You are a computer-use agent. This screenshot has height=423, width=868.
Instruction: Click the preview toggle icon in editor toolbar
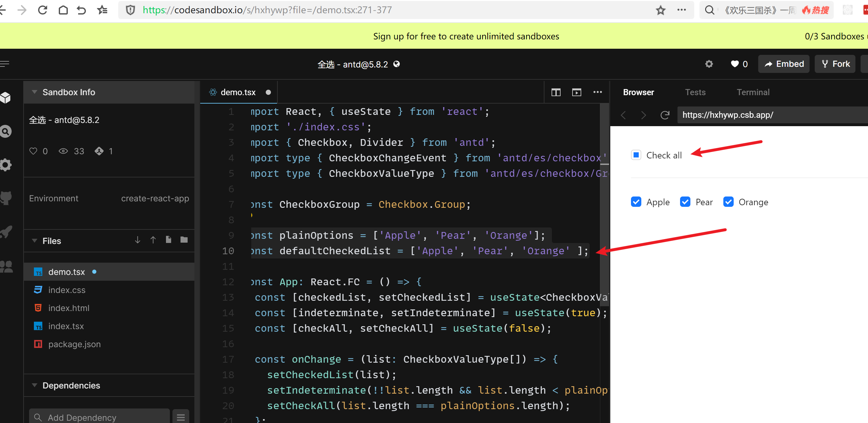point(576,92)
